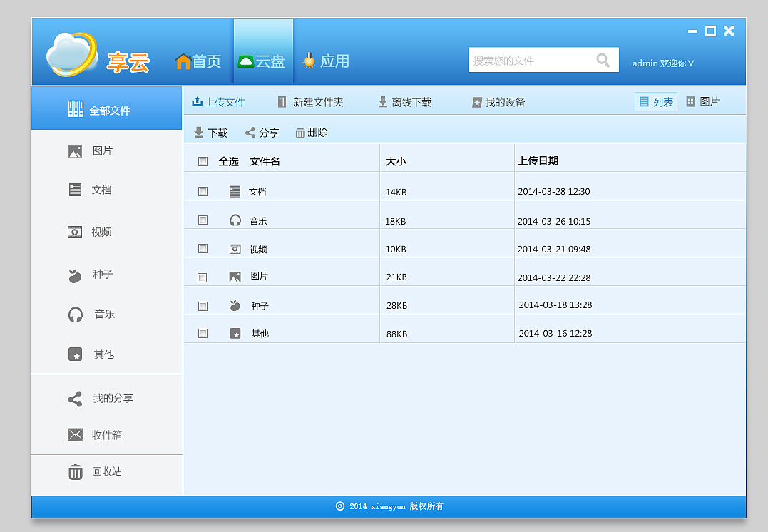Image resolution: width=768 pixels, height=532 pixels.
Task: Expand the admin 欢迎你 user dropdown
Action: [662, 63]
